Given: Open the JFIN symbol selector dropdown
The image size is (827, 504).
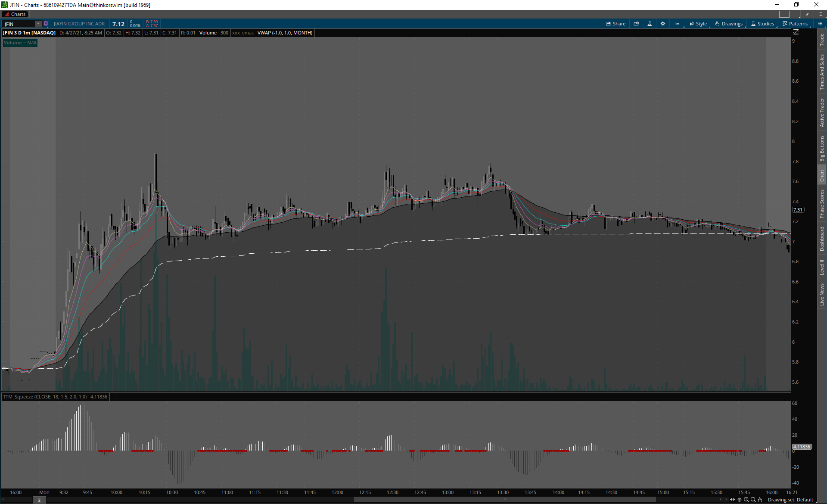Looking at the screenshot, I should coord(38,24).
